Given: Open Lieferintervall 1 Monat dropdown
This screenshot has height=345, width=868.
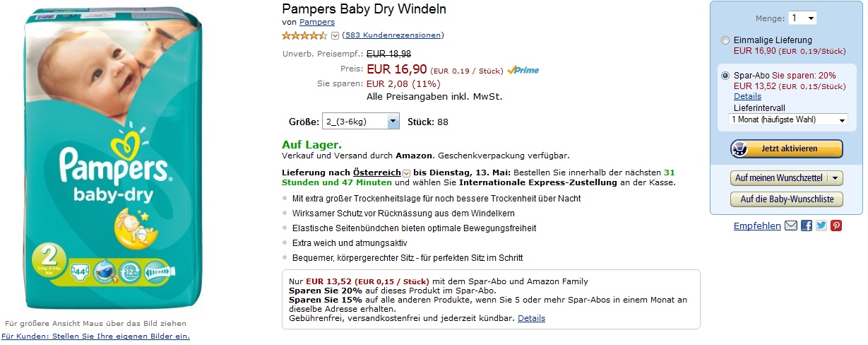Looking at the screenshot, I should [x=788, y=119].
